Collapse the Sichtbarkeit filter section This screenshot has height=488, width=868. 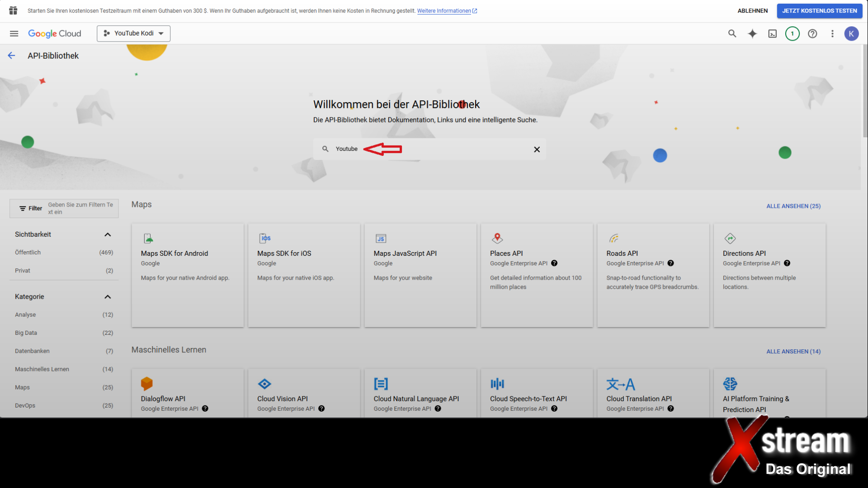(x=108, y=235)
